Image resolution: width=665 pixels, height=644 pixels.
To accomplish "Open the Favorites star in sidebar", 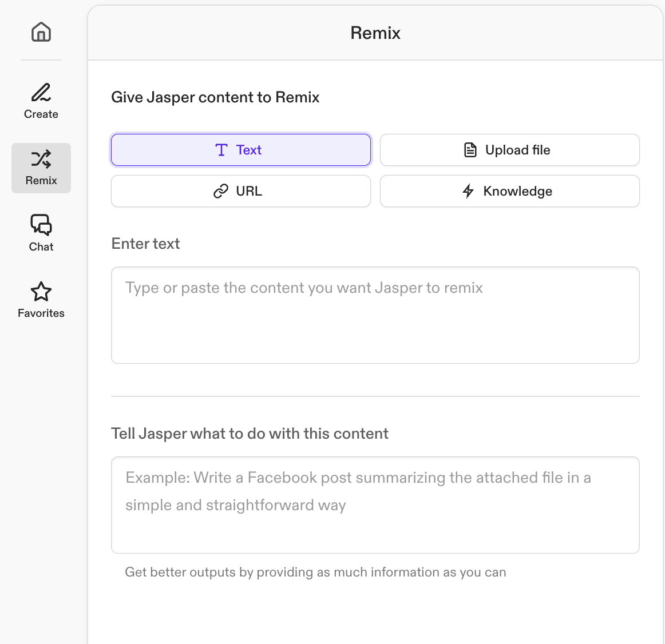I will point(41,300).
